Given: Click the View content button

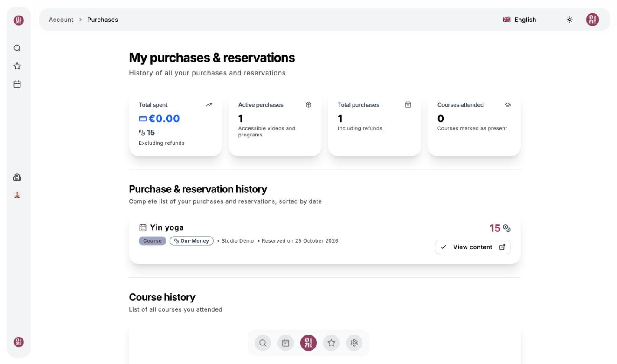Looking at the screenshot, I should tap(473, 247).
